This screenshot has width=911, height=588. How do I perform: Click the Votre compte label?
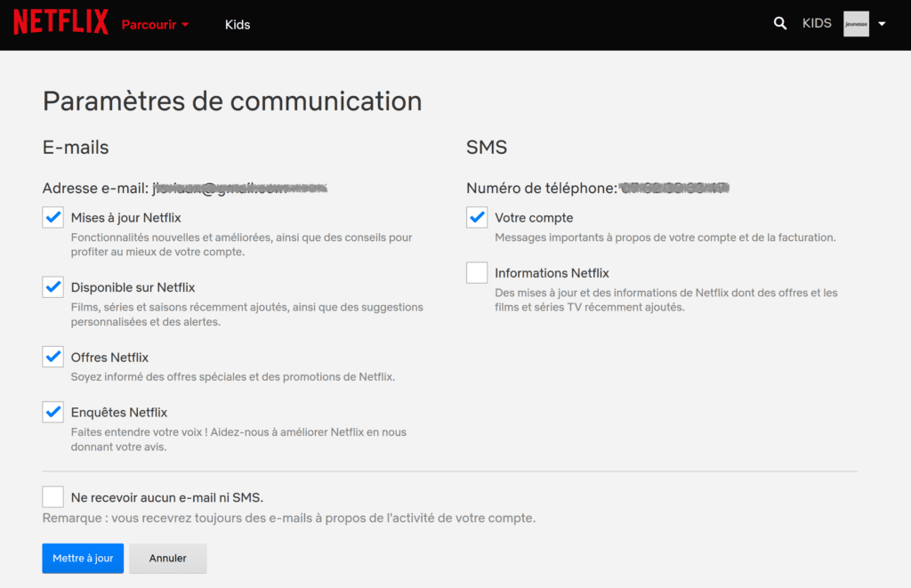[x=534, y=218]
